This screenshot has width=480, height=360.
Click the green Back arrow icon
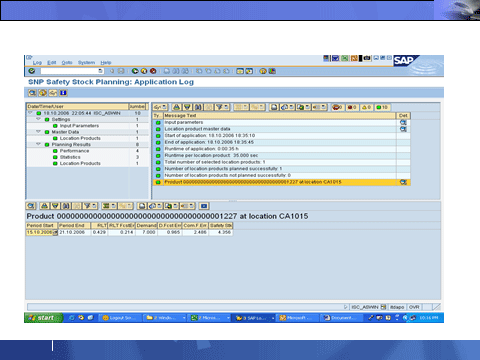tap(135, 71)
